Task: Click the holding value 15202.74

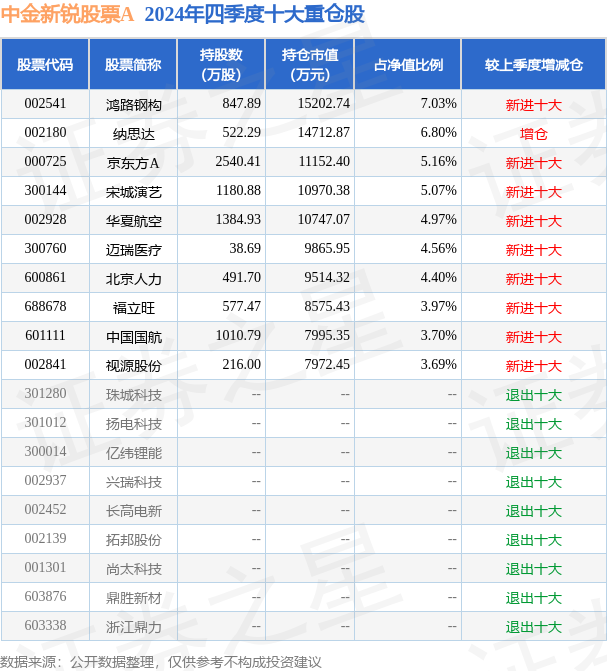Action: tap(324, 104)
